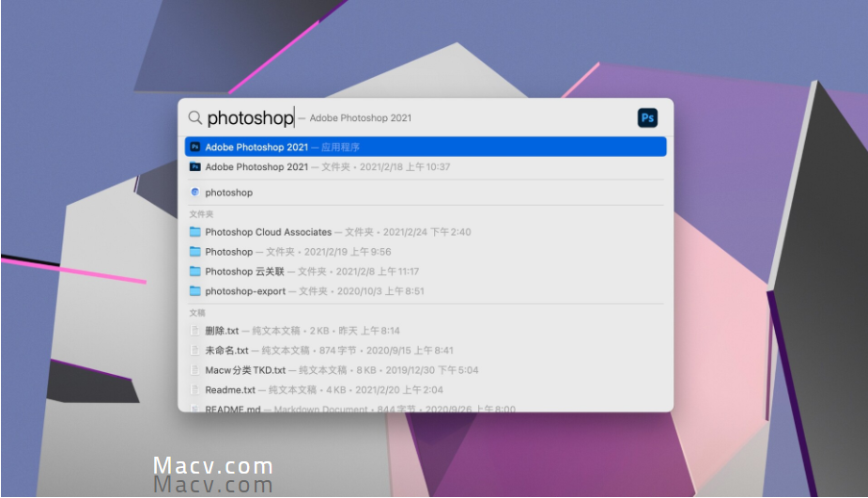The image size is (868, 498).
Task: Click into the photoshop search field
Action: (250, 117)
